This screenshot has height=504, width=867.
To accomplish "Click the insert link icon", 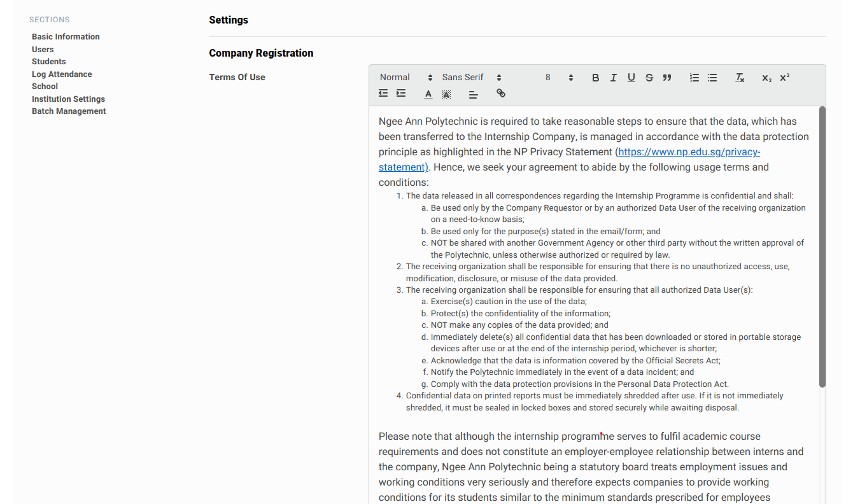I will [x=501, y=94].
